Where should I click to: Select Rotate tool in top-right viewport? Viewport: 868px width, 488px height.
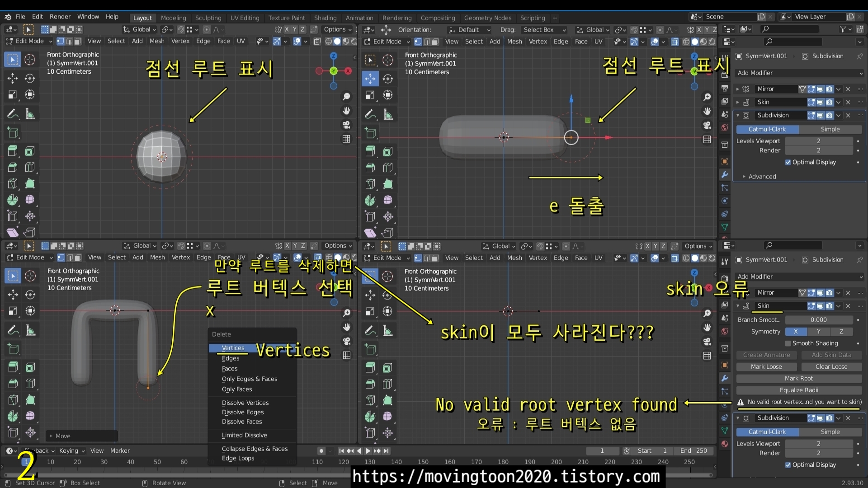point(387,79)
